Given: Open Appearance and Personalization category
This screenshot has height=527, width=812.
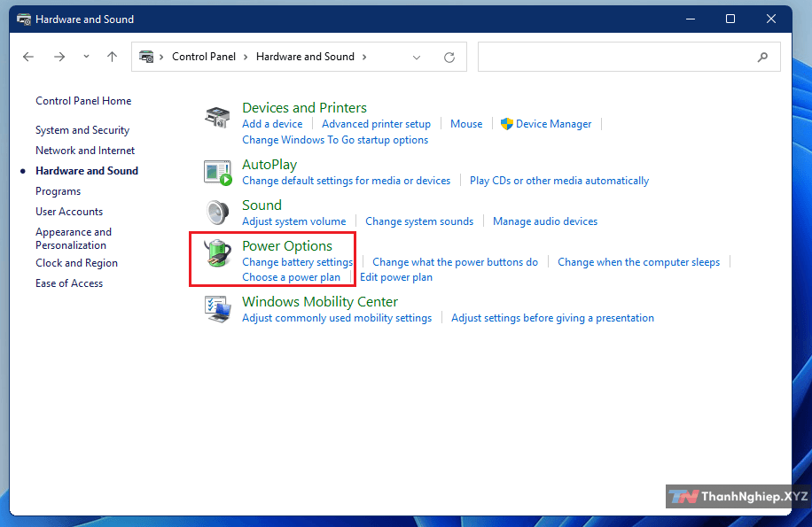Looking at the screenshot, I should coord(74,238).
